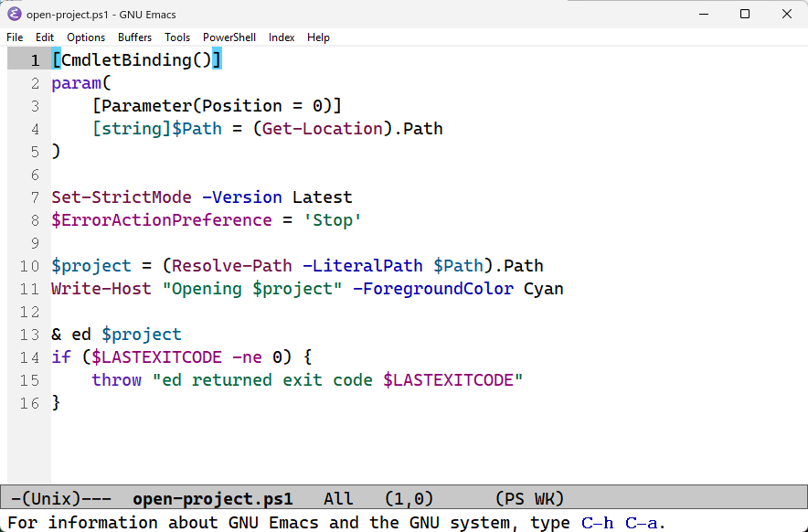
Task: Open the Buffers menu
Action: point(135,37)
